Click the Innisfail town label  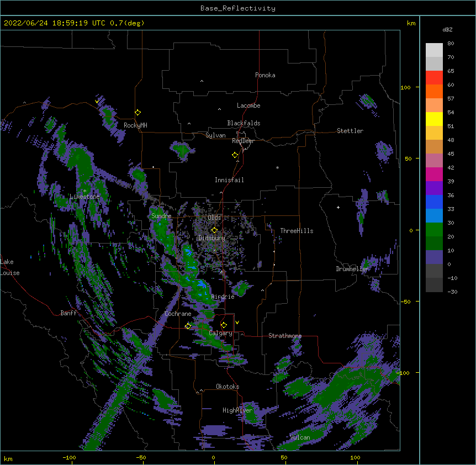coord(229,180)
